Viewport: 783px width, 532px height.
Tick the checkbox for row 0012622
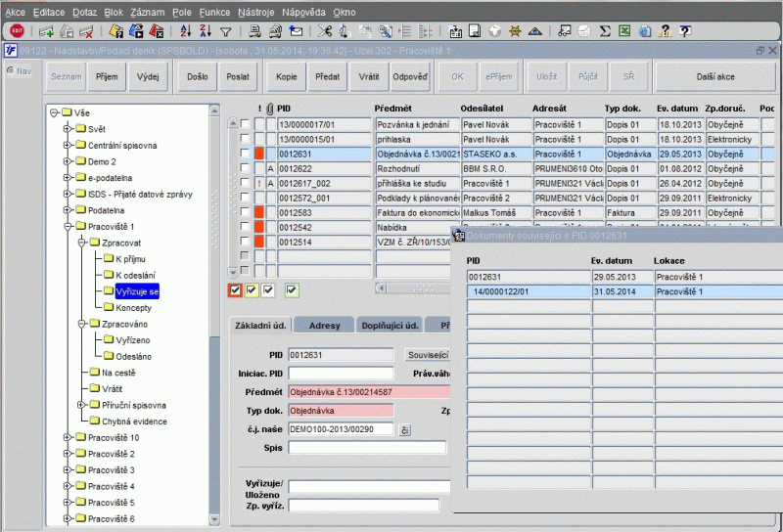(246, 168)
